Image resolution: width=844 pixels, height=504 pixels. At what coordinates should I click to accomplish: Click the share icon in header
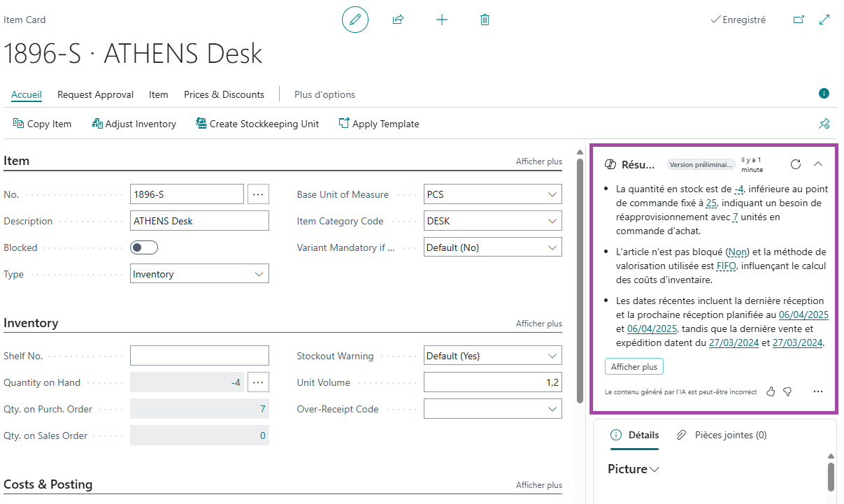click(x=398, y=20)
